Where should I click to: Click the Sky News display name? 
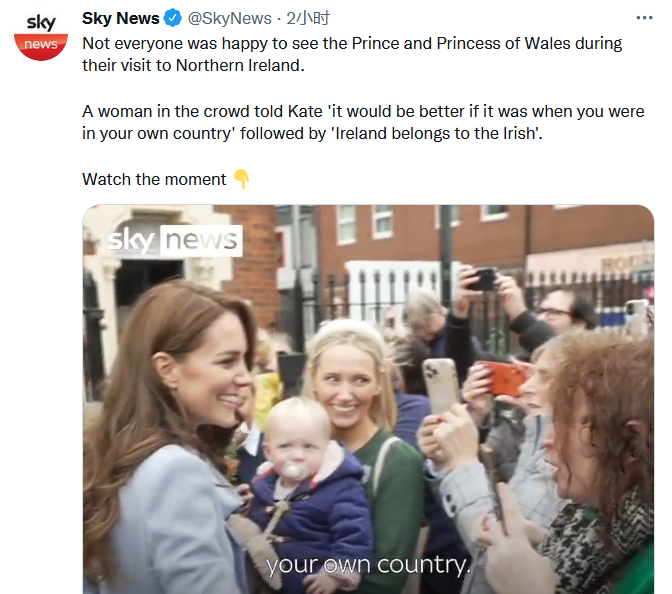(x=119, y=18)
